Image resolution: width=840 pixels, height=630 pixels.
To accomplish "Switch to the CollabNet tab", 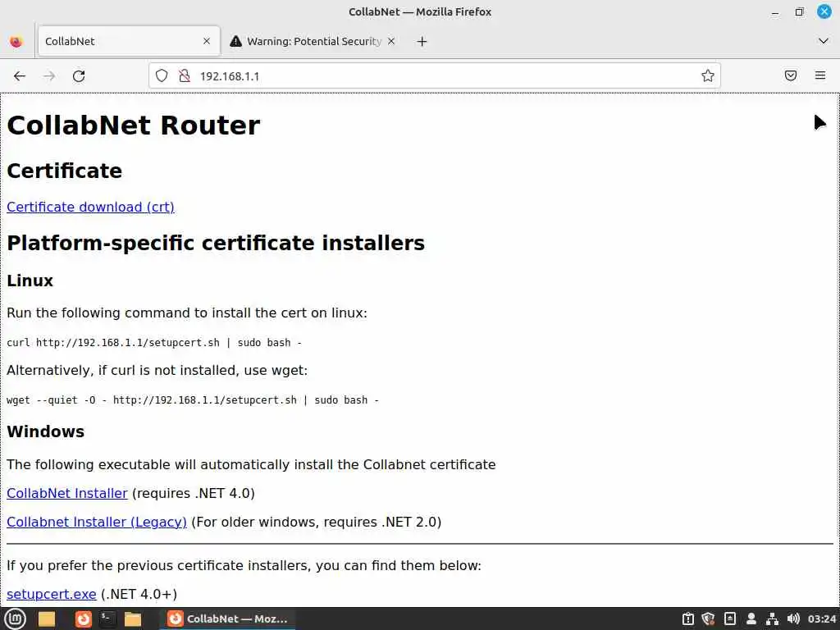I will (129, 41).
